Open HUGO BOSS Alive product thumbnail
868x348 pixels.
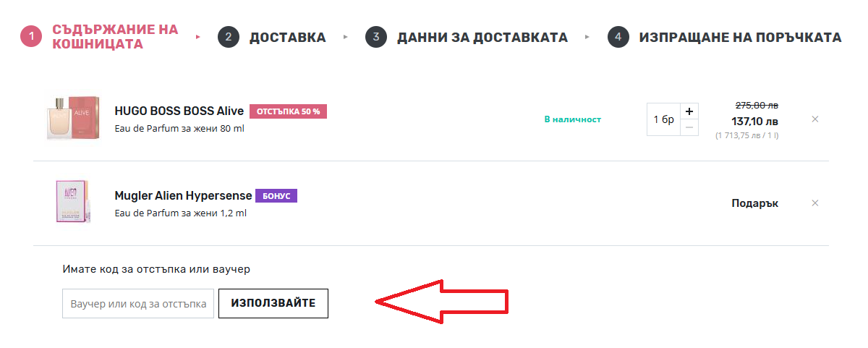(72, 119)
